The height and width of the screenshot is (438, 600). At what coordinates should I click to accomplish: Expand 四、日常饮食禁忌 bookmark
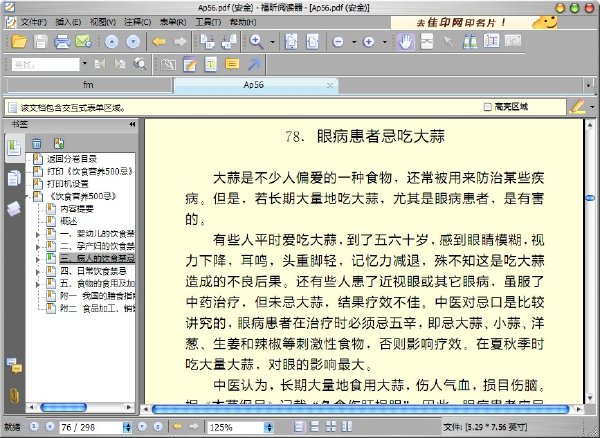[38, 272]
